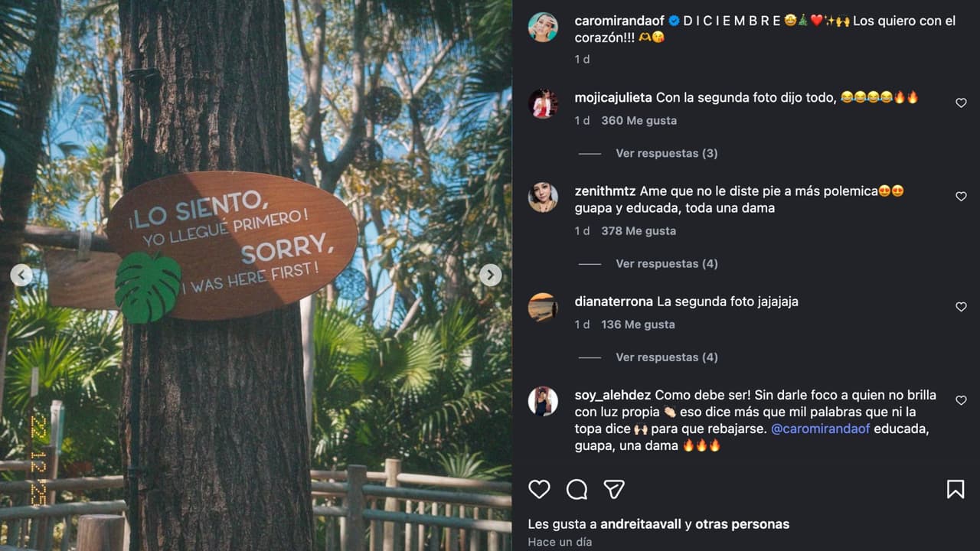Open mojicajulieta's avatar
This screenshot has height=551, width=980.
click(x=543, y=104)
